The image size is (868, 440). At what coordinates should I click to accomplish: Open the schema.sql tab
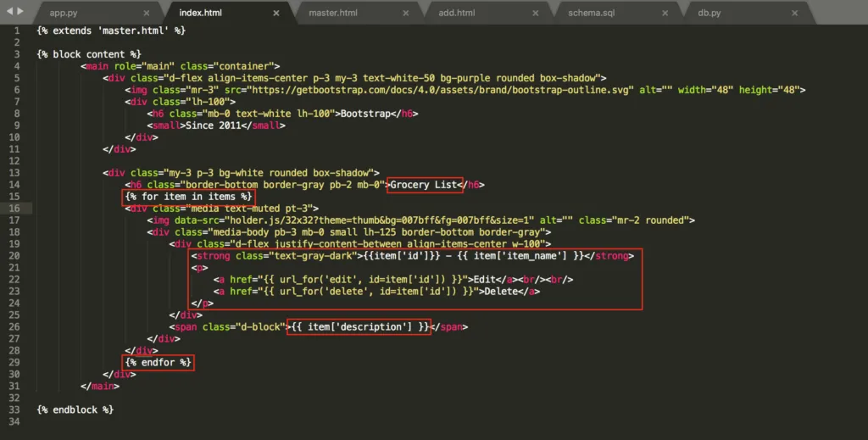click(591, 13)
